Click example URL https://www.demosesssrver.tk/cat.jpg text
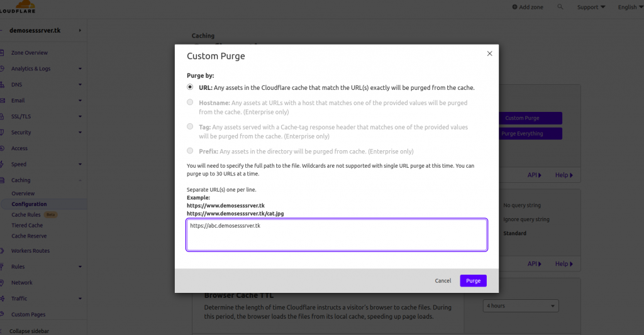This screenshot has width=644, height=335. (x=235, y=214)
